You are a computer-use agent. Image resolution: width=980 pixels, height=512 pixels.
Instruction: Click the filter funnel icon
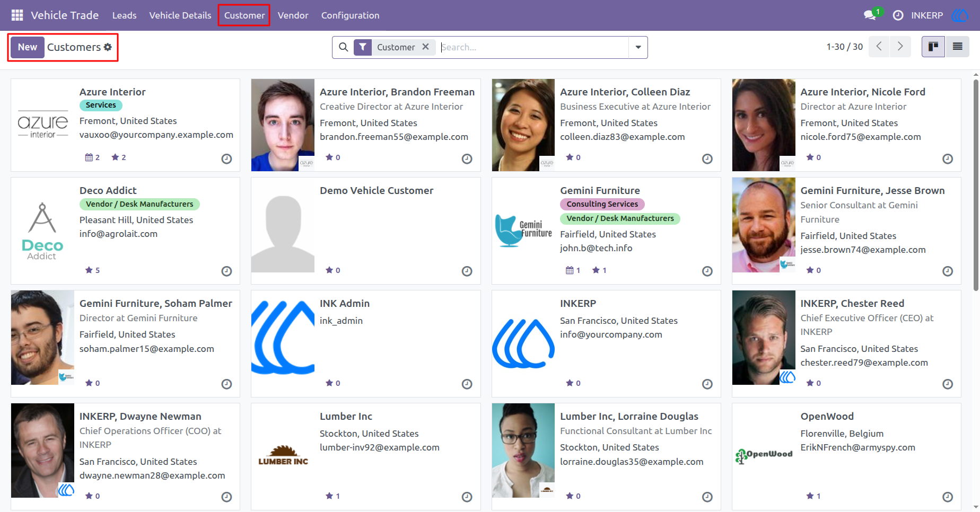click(x=363, y=47)
